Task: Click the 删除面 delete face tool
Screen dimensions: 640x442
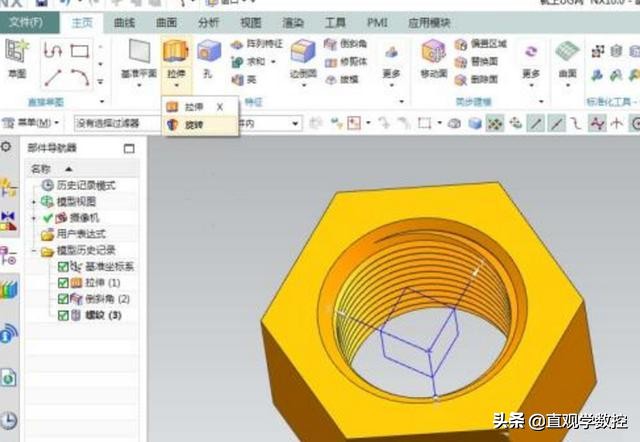Action: pos(476,80)
